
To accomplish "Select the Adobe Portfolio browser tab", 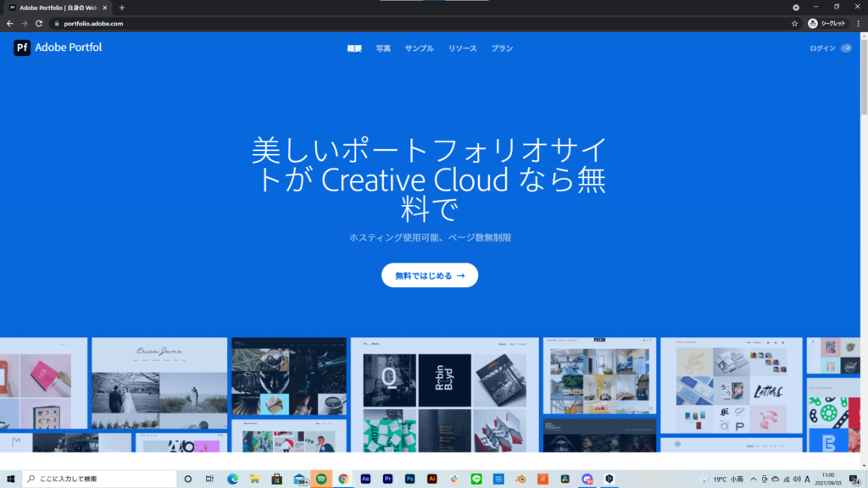I will point(58,8).
